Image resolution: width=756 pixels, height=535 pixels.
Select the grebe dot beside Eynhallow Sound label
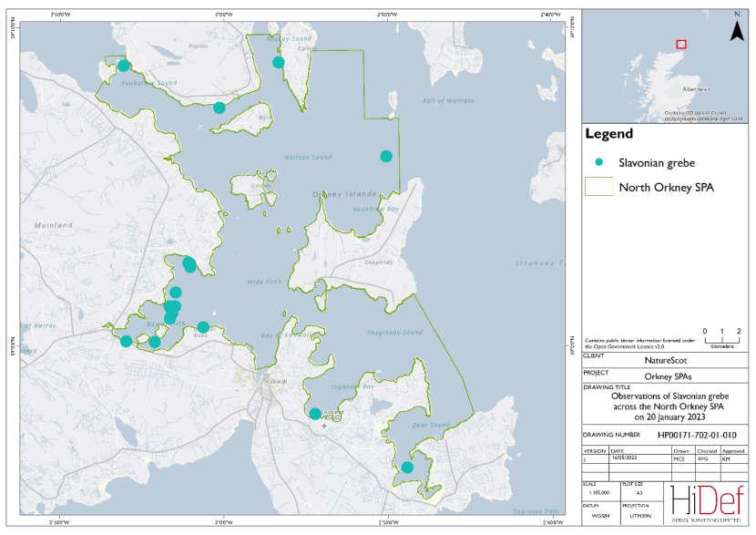pos(124,66)
